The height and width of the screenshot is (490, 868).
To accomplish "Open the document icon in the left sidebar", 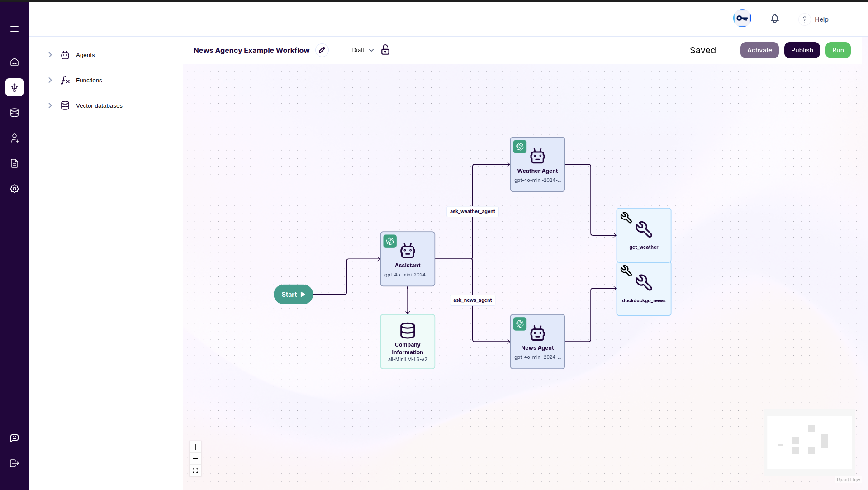I will pos(14,163).
